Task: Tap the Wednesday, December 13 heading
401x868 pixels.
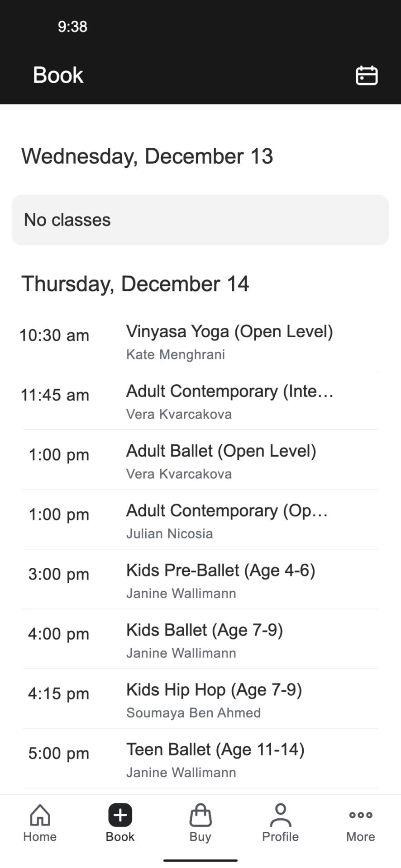Action: (x=147, y=156)
